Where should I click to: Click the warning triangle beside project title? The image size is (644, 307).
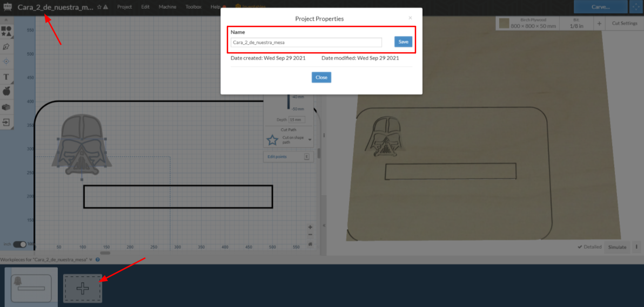[105, 7]
